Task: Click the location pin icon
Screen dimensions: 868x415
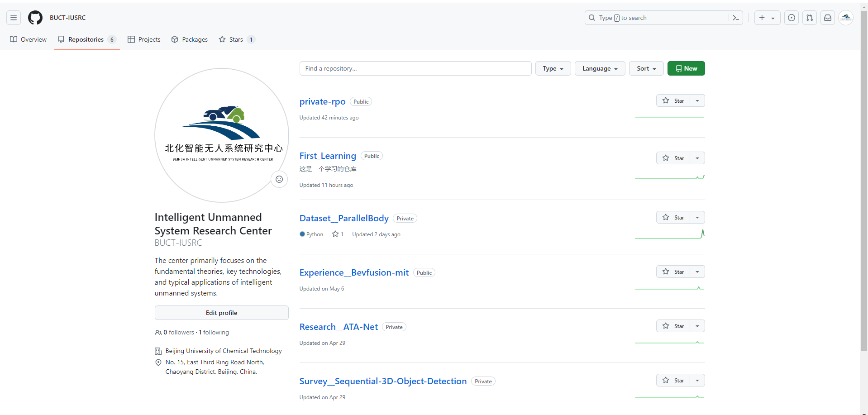Action: (158, 363)
